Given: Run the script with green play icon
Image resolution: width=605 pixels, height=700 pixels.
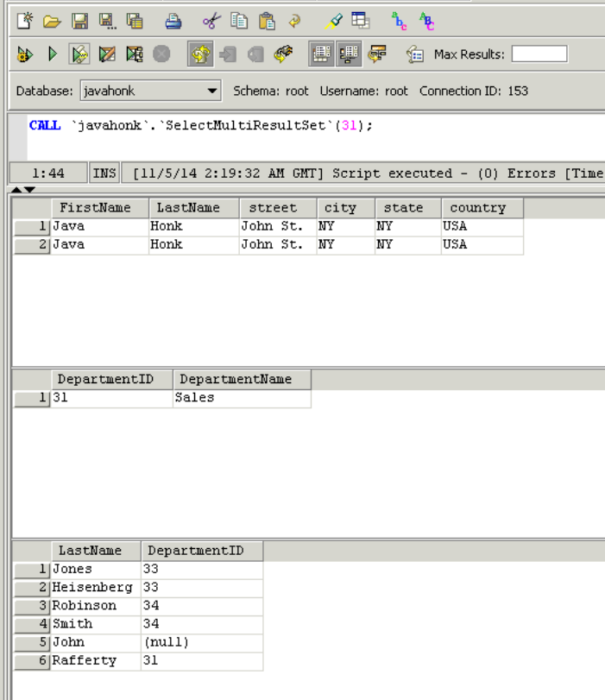Looking at the screenshot, I should click(53, 54).
